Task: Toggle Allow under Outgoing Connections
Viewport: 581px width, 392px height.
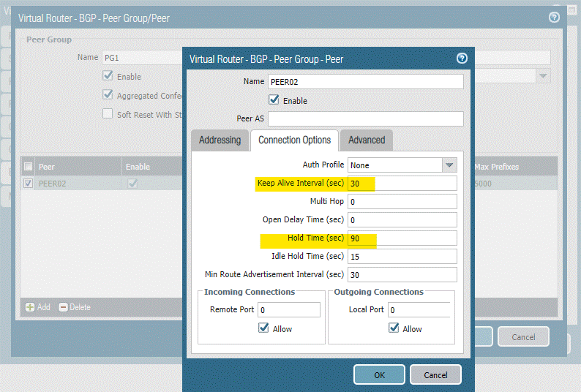Action: (x=394, y=328)
